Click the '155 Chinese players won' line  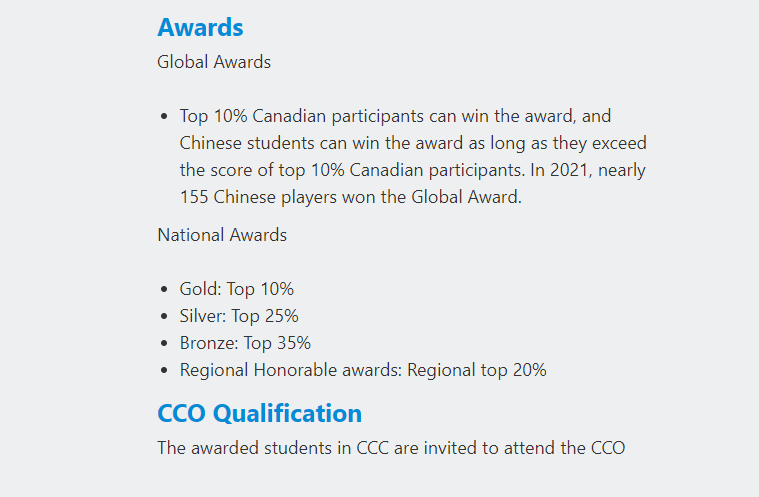click(350, 197)
